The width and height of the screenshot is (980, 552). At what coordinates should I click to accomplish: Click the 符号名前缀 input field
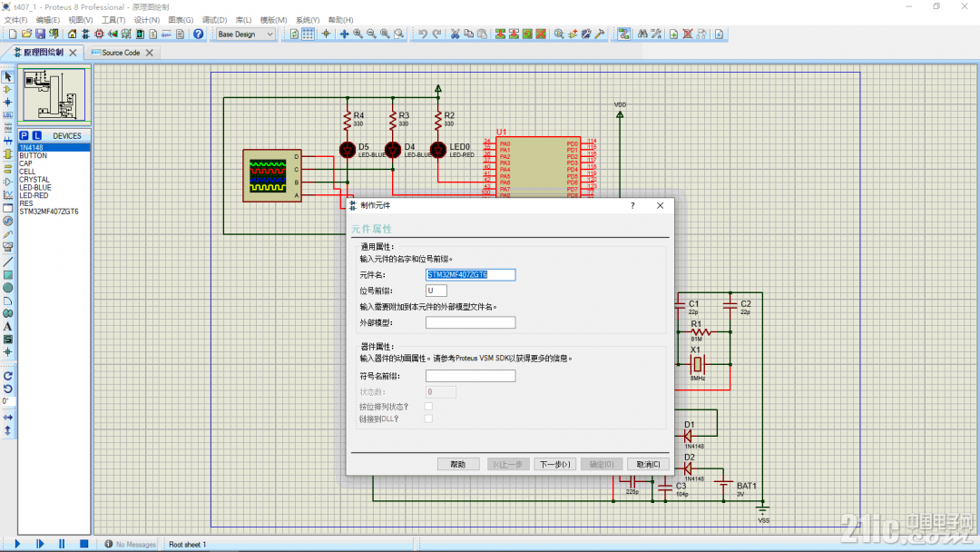[471, 376]
